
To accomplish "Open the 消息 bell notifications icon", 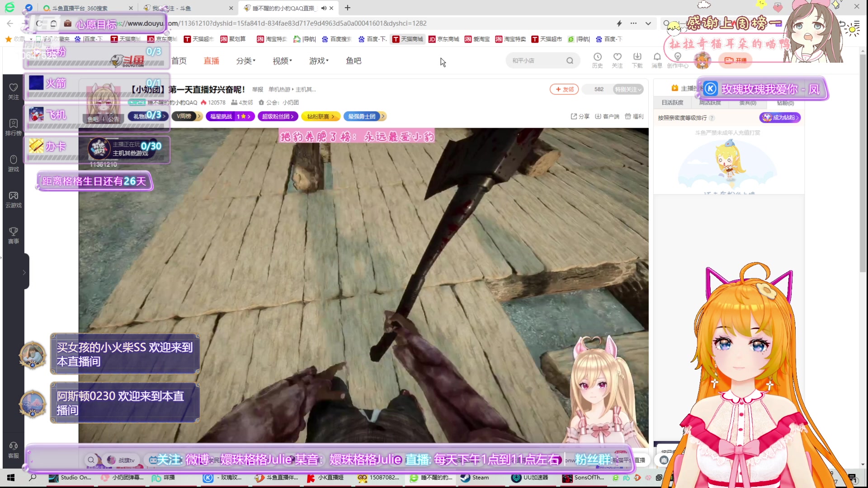I will [657, 60].
